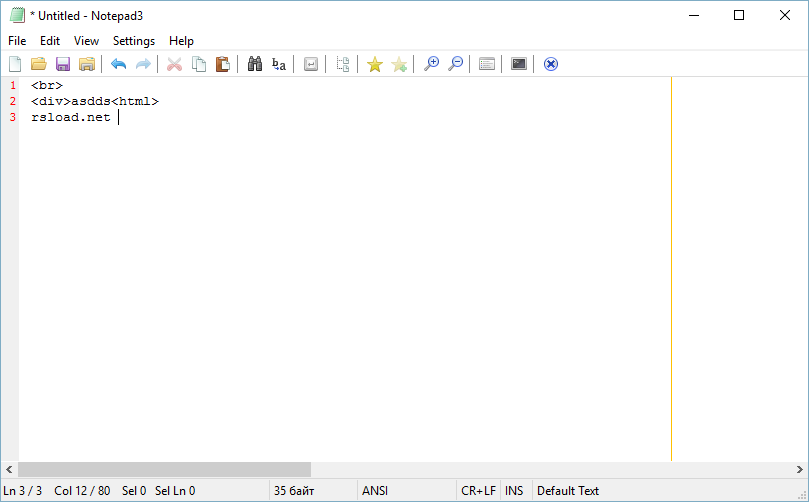Open the Edit menu
Image resolution: width=809 pixels, height=502 pixels.
tap(50, 41)
